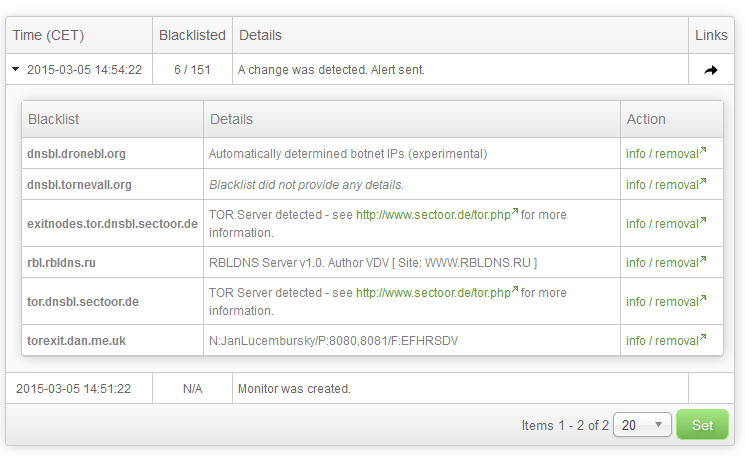Viewport: 745px width, 456px height.
Task: Collapse the 2015-03-05 14:54:22 row
Action: click(16, 70)
